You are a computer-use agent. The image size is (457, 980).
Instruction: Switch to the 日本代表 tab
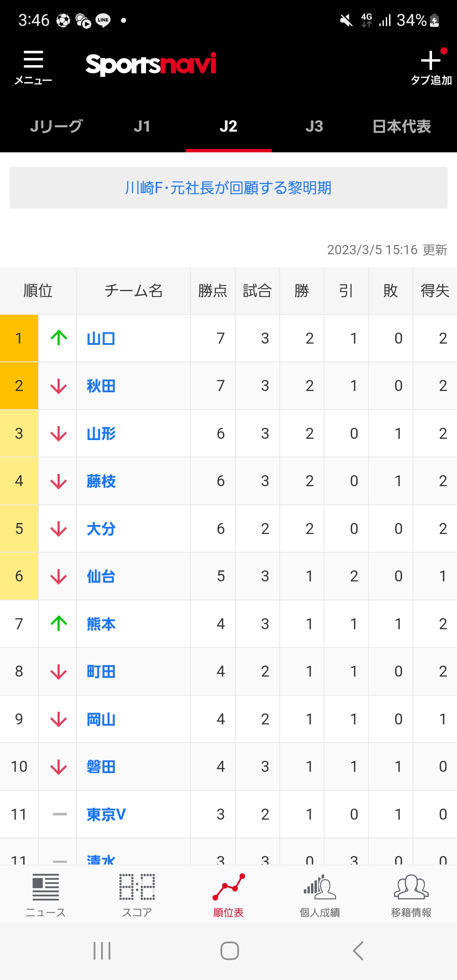tap(402, 127)
